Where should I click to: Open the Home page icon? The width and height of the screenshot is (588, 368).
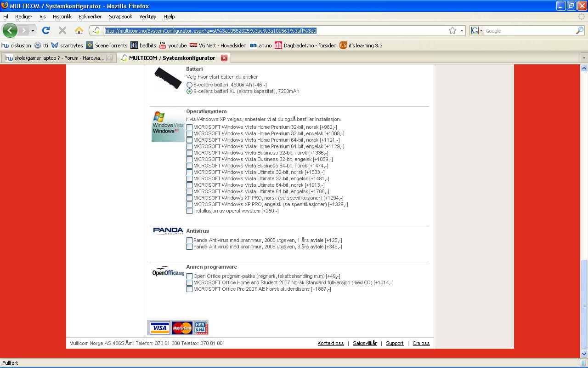pos(79,30)
